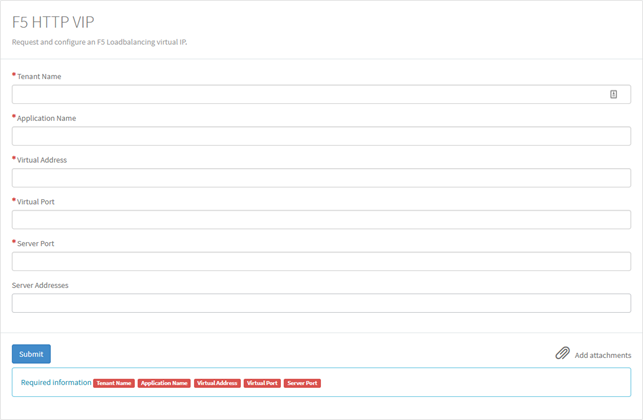Focus the Virtual Port input field
Image resolution: width=643 pixels, height=420 pixels.
pyautogui.click(x=321, y=220)
